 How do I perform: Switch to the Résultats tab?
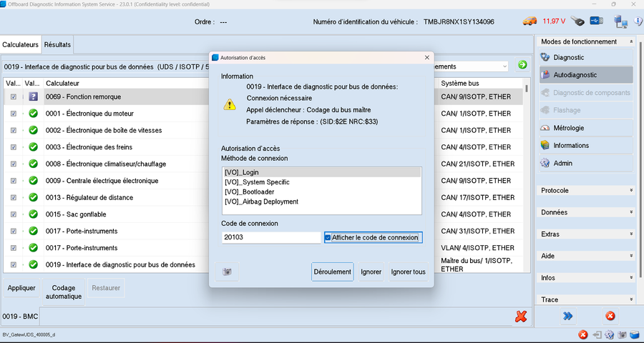57,44
